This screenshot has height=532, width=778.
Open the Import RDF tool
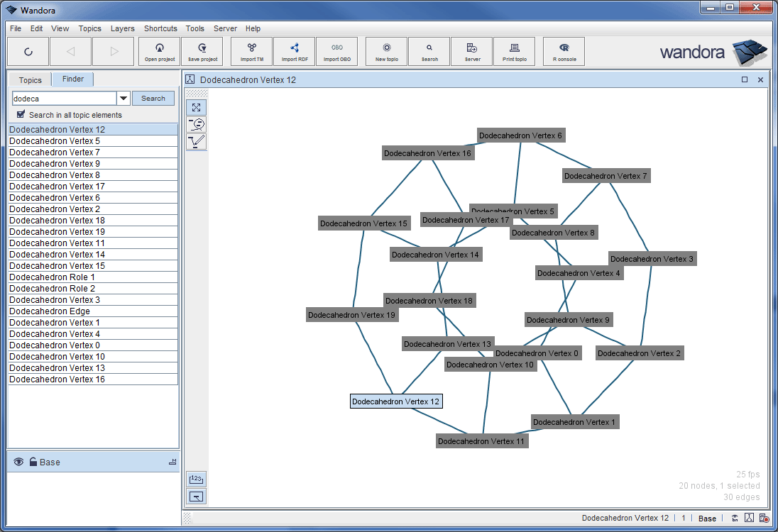click(294, 51)
